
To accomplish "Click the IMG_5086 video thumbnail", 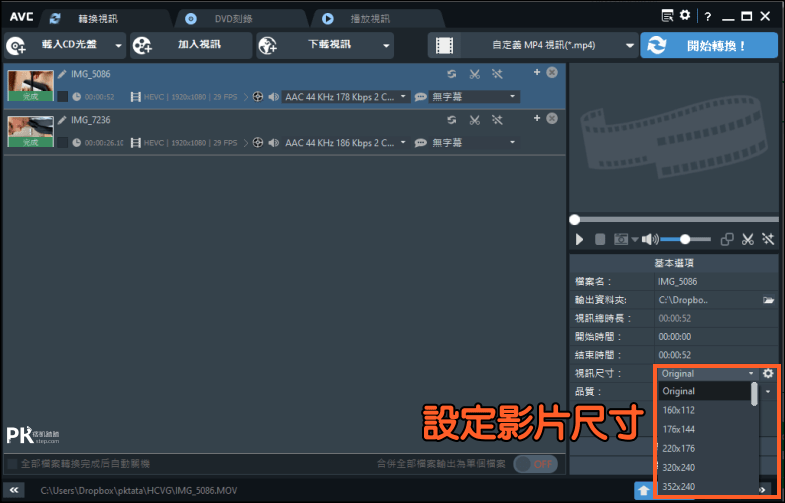I will coord(31,86).
